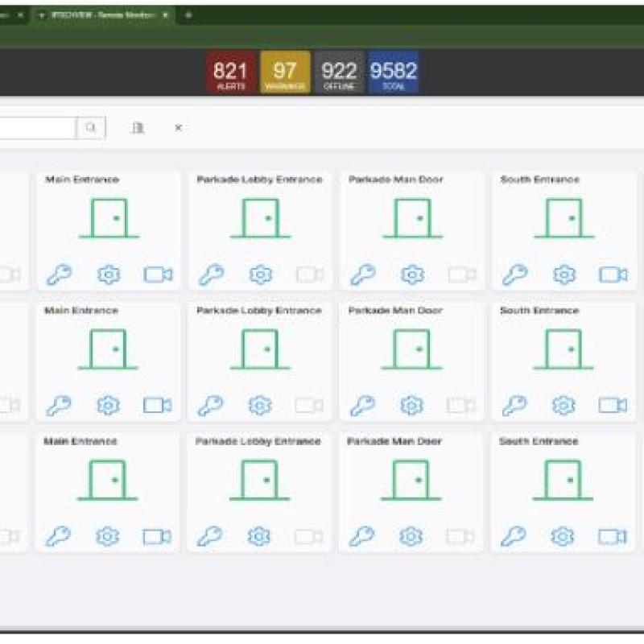Open the 922 Offline counter
The image size is (644, 644).
point(339,73)
